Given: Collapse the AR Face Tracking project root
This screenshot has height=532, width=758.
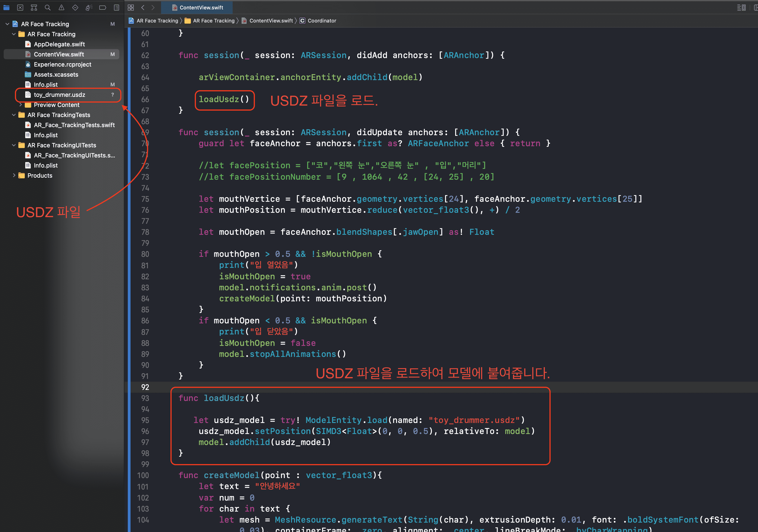Looking at the screenshot, I should coord(7,24).
